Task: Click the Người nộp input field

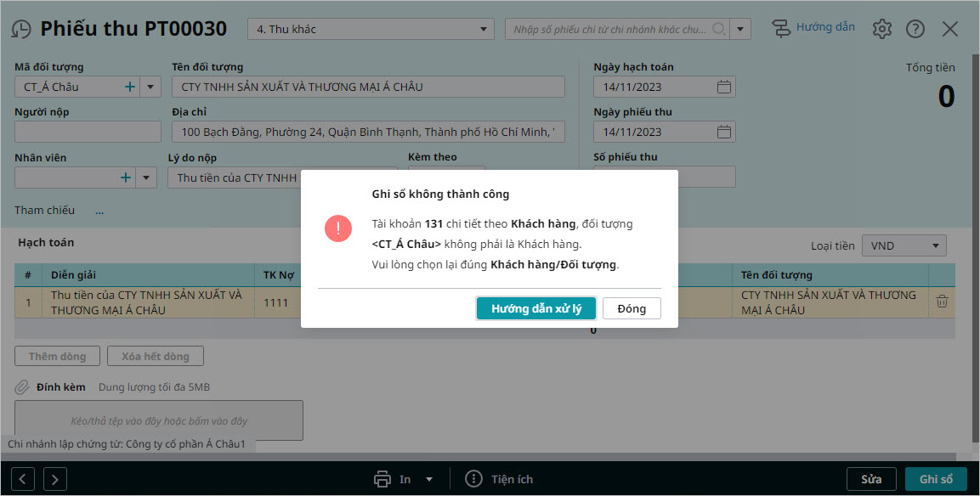Action: [x=88, y=132]
